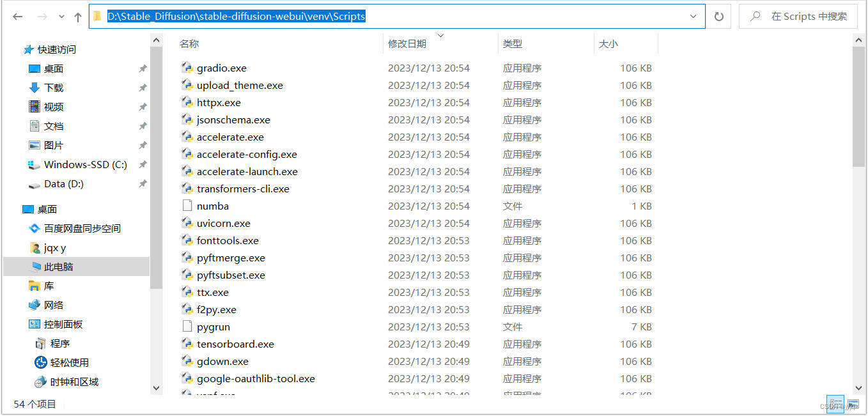Click the numba size cell 1 KB
868x416 pixels.
[x=641, y=206]
